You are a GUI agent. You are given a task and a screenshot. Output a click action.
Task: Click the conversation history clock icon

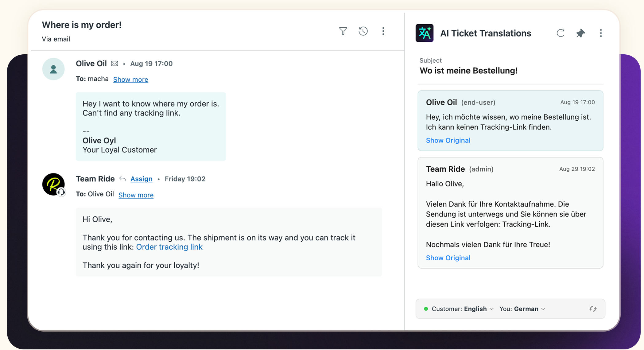tap(363, 31)
